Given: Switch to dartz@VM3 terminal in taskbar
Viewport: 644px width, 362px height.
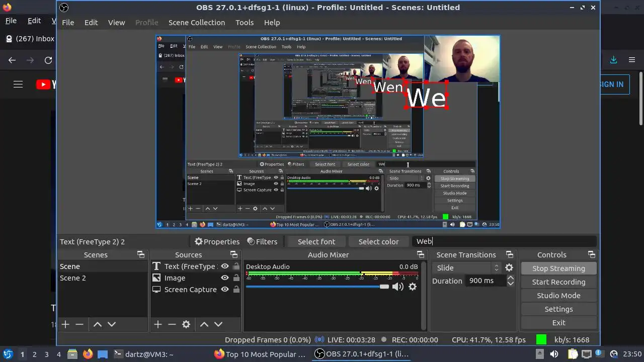Looking at the screenshot, I should pyautogui.click(x=143, y=354).
